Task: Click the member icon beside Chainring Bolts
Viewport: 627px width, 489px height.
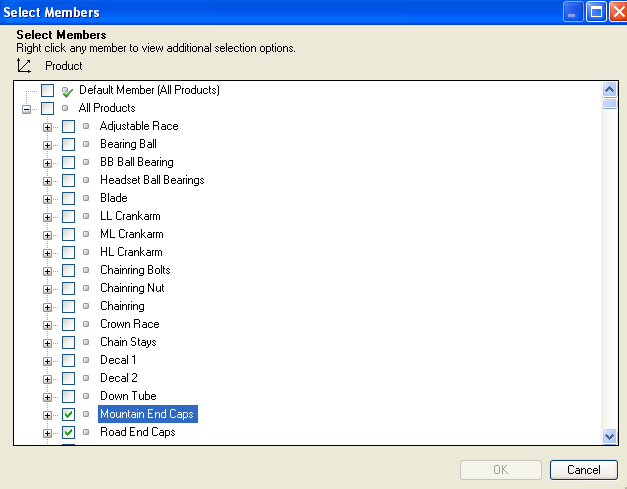Action: [86, 270]
